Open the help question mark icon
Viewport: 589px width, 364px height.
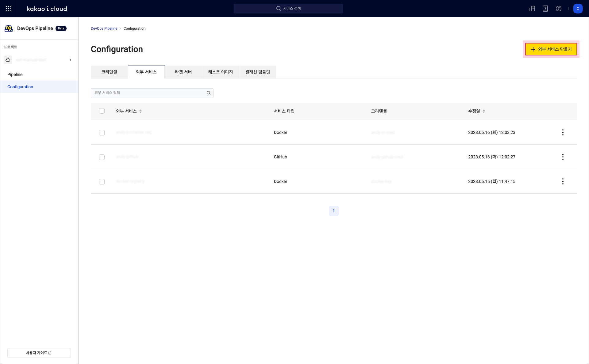(559, 9)
